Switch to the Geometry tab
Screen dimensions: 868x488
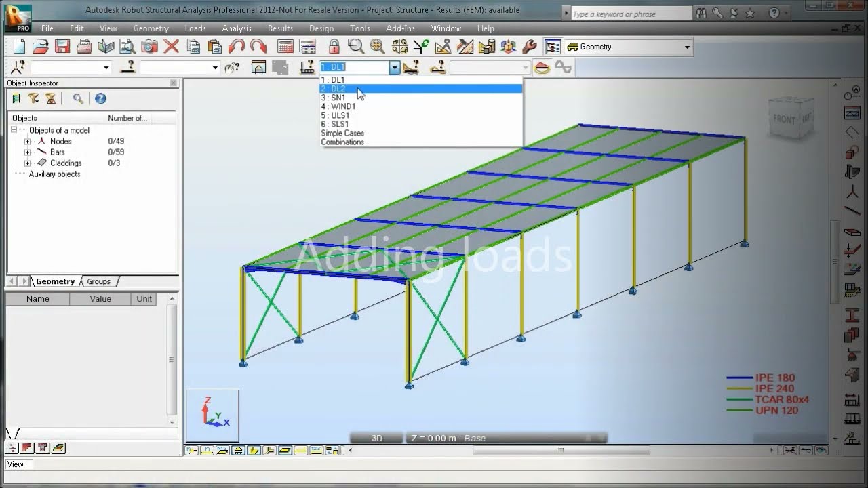tap(56, 281)
